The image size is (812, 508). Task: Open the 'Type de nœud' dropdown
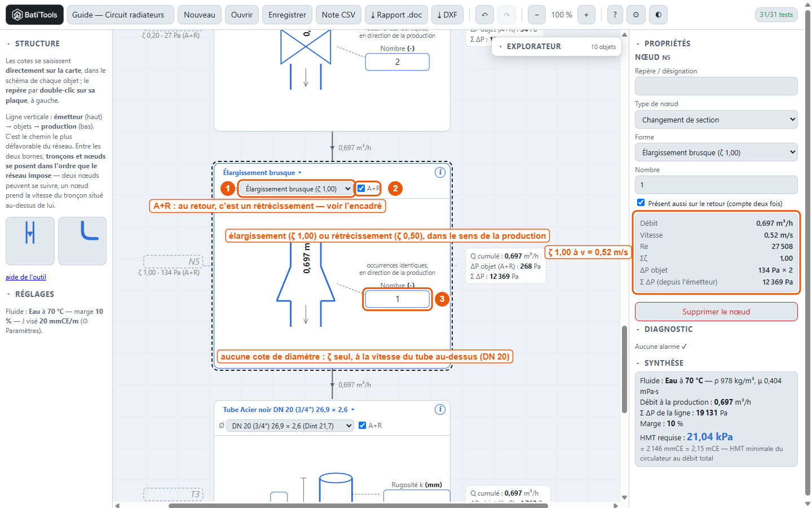point(716,120)
